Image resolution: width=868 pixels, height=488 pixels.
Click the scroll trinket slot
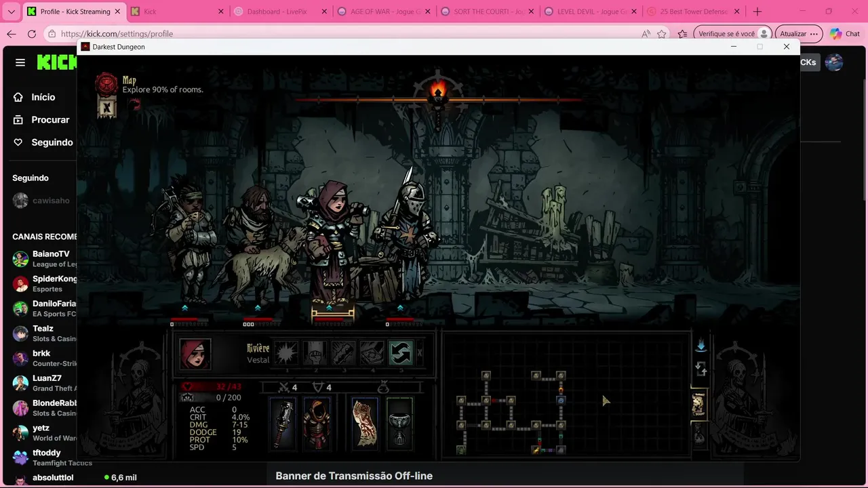365,424
